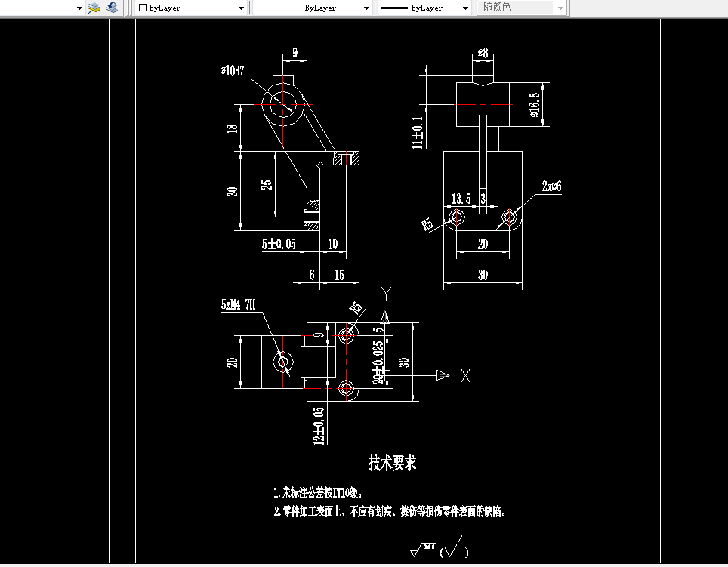Viewport: 728px width, 567px height.
Task: Select the ø8 dimension text
Action: tap(483, 53)
